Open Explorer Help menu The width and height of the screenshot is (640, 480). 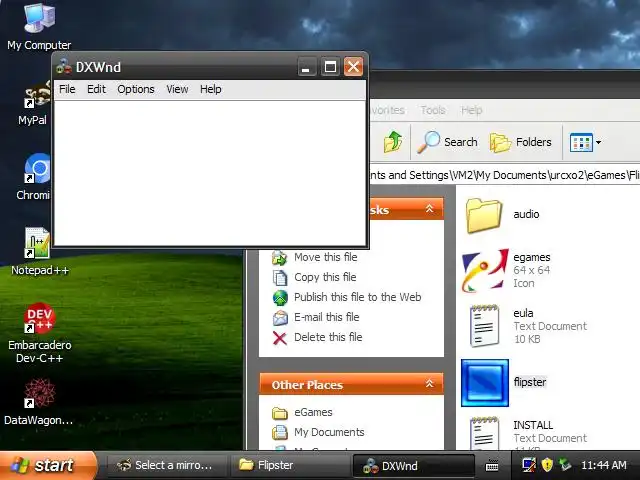pos(471,110)
